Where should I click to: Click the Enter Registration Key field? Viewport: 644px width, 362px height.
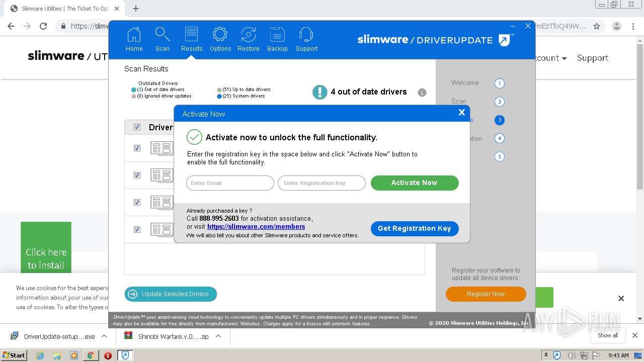pyautogui.click(x=321, y=183)
